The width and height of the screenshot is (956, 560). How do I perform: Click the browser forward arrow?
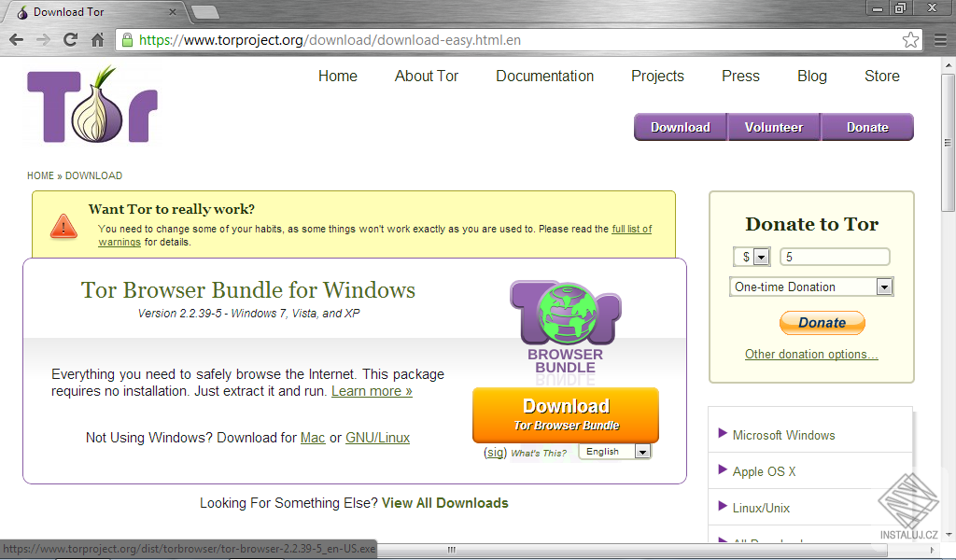[x=43, y=40]
